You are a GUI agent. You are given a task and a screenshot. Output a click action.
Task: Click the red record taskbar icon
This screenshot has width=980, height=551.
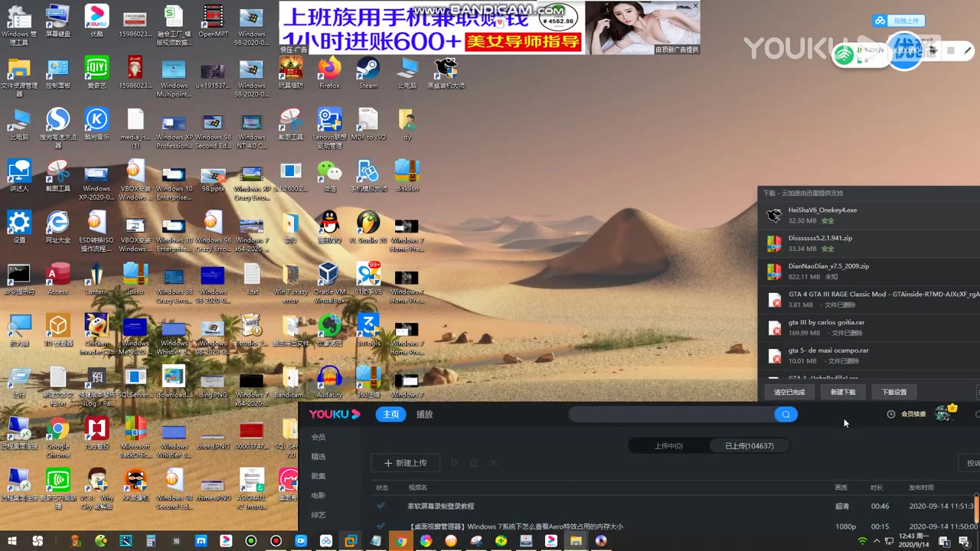pyautogui.click(x=276, y=540)
